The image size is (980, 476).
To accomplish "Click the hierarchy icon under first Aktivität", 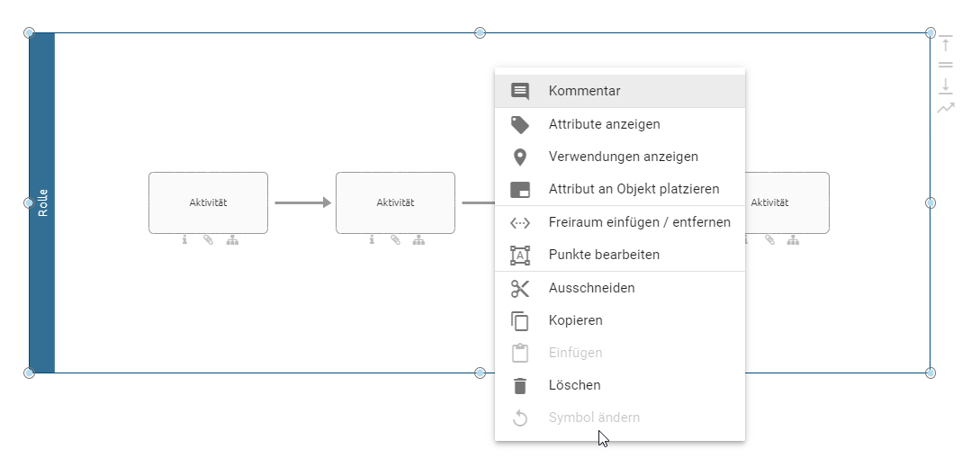I will 232,240.
